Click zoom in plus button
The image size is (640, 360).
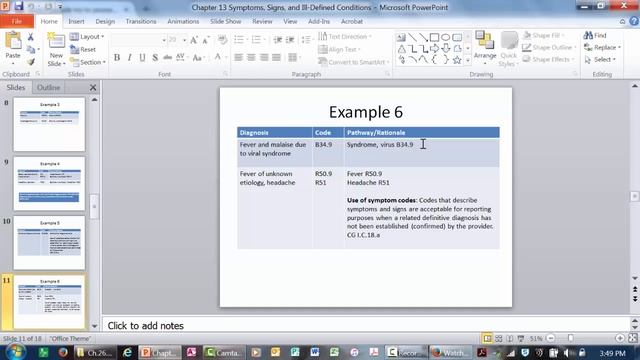[620, 338]
